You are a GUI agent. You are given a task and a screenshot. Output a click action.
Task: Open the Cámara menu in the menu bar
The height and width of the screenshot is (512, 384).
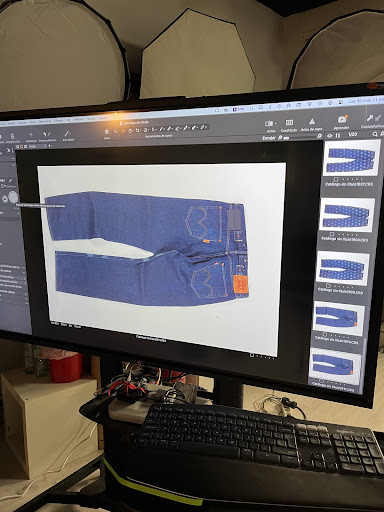(59, 121)
